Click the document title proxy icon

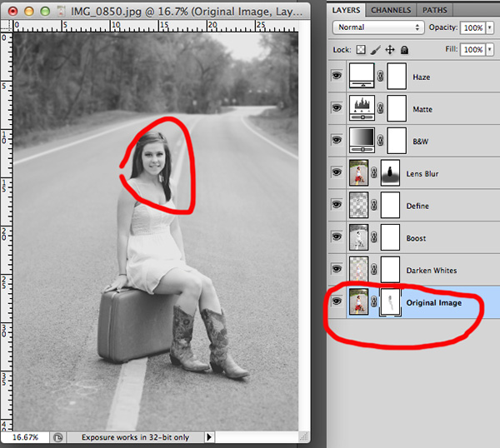[x=61, y=11]
